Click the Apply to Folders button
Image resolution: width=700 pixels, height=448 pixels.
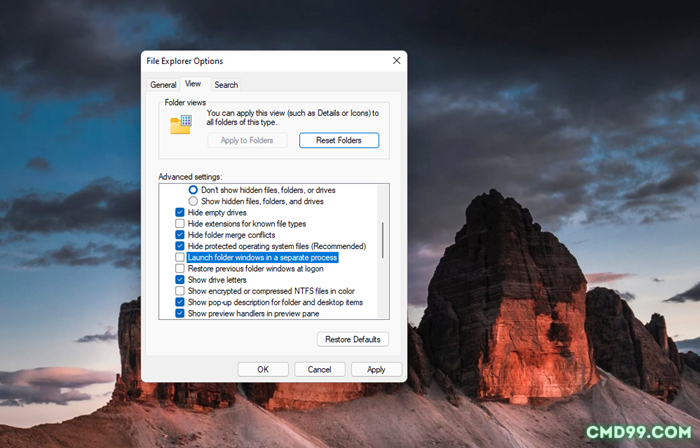(247, 140)
